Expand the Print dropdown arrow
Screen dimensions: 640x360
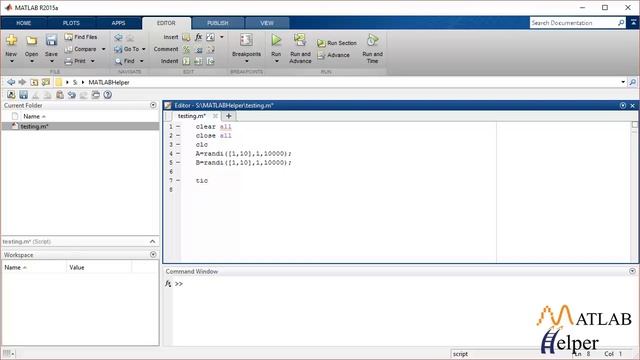[93, 61]
